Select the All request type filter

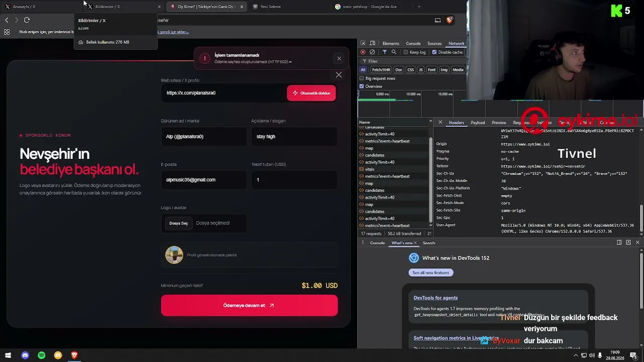coord(363,70)
